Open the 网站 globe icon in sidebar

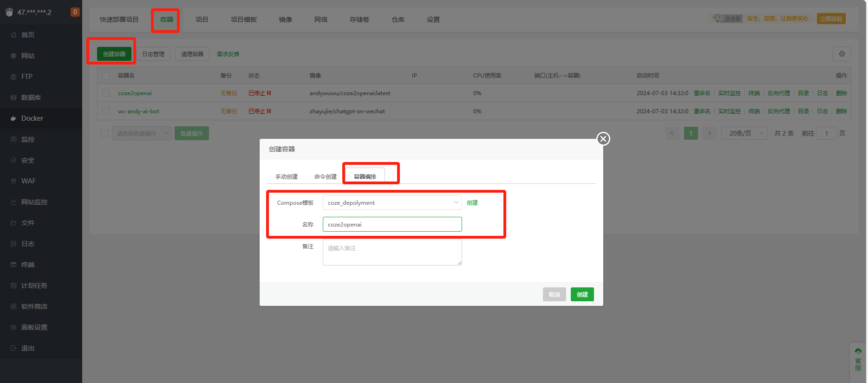(13, 56)
